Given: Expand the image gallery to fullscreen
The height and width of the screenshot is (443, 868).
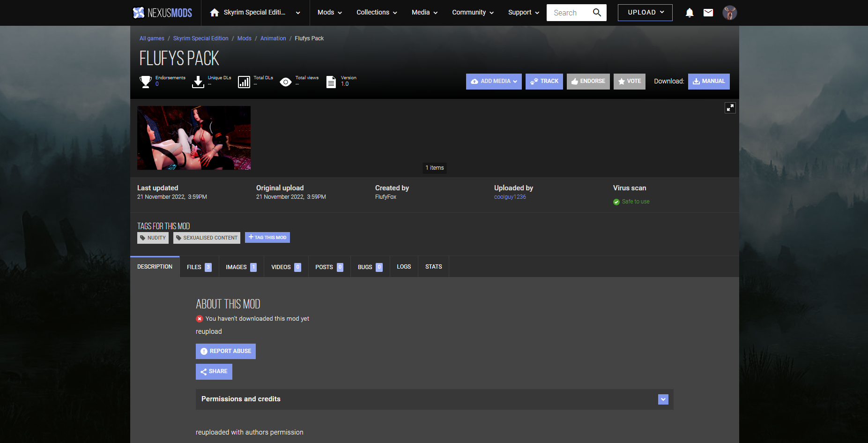Looking at the screenshot, I should point(730,108).
